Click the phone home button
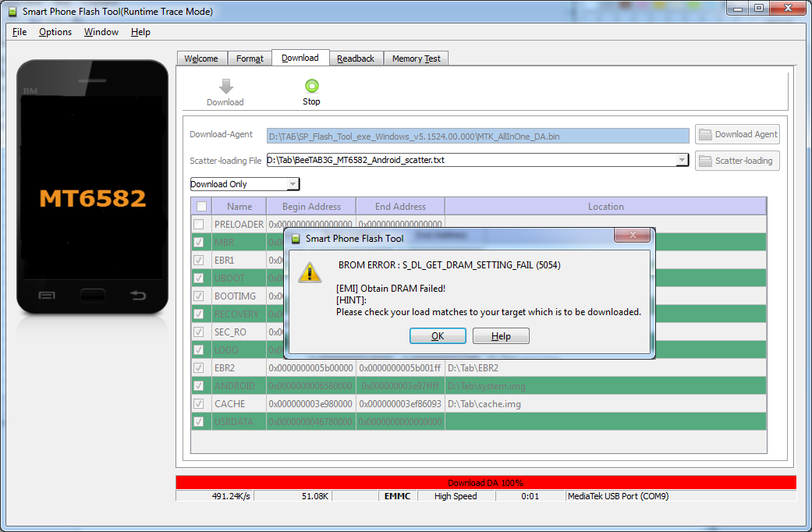812x532 pixels. click(93, 296)
